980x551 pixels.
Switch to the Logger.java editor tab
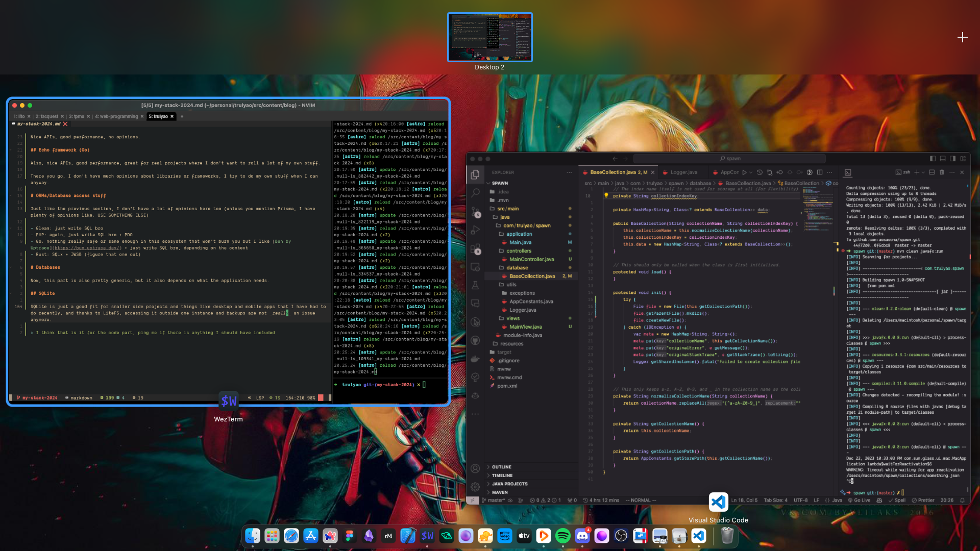click(x=683, y=172)
